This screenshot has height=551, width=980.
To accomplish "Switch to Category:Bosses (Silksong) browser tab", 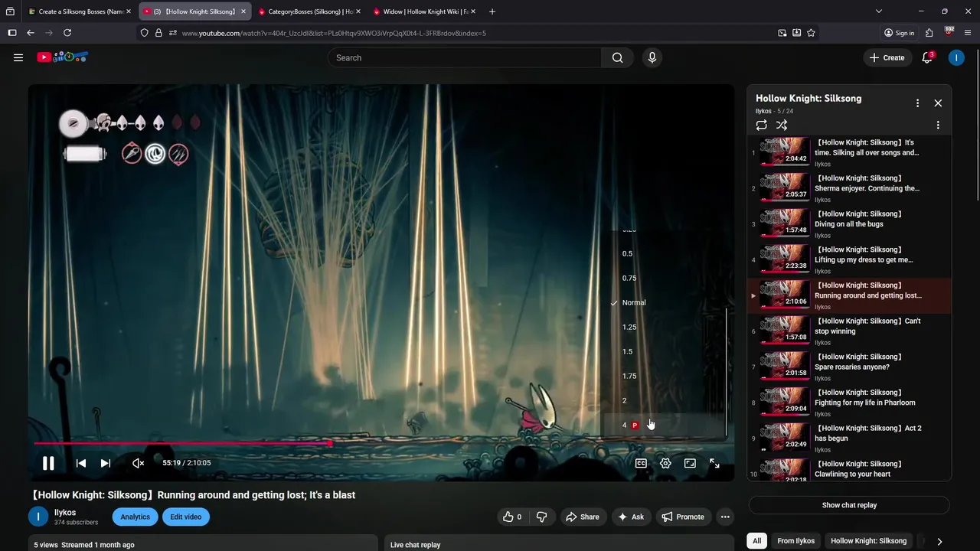I will click(x=309, y=11).
